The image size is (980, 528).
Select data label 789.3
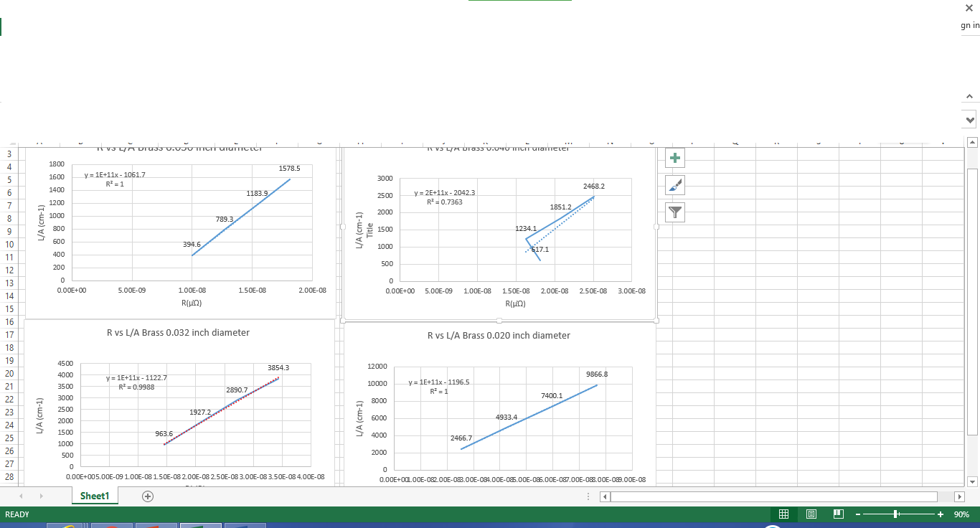225,219
